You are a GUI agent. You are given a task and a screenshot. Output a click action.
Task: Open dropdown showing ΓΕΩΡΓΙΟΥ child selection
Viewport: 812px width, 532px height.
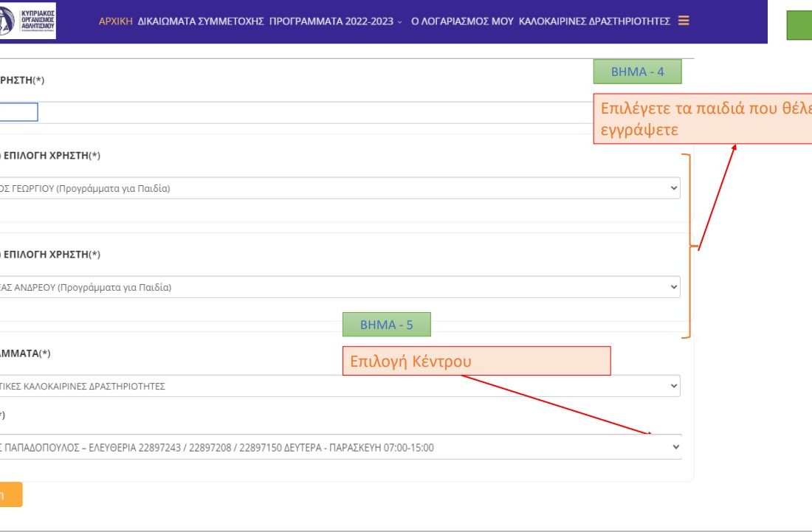tap(340, 188)
